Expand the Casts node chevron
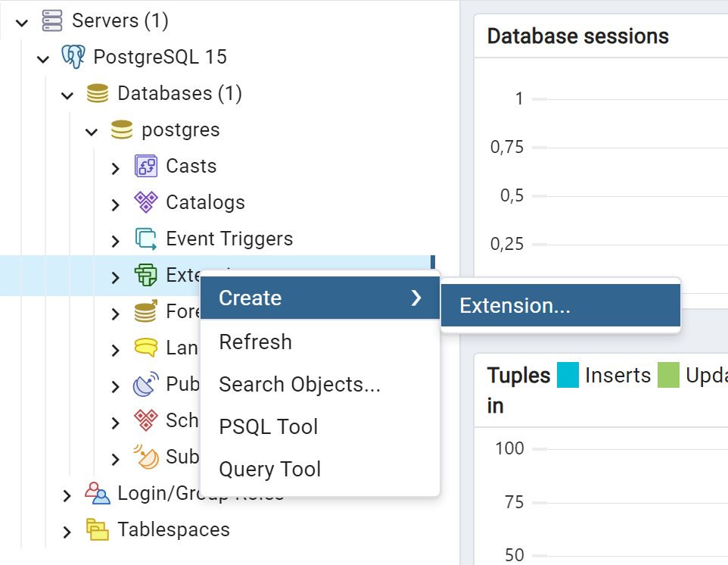The height and width of the screenshot is (565, 728). click(116, 168)
